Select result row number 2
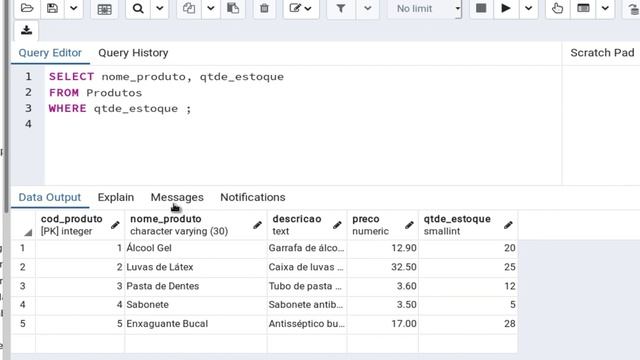This screenshot has width=640, height=360. pyautogui.click(x=23, y=267)
